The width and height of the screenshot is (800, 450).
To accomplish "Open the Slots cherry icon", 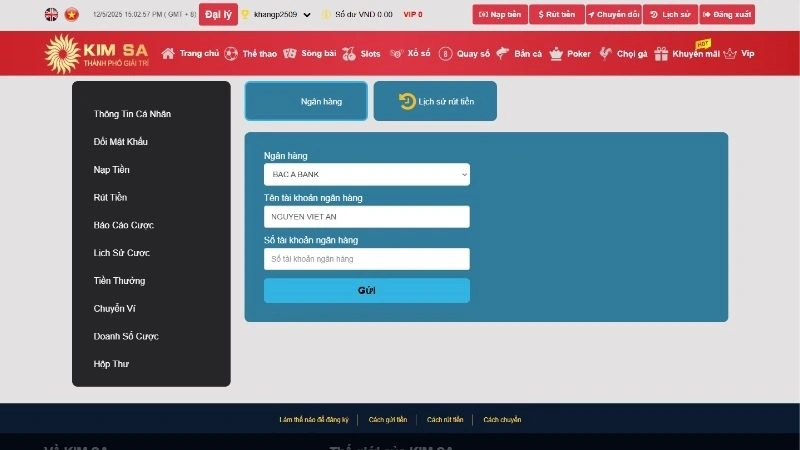I will coord(349,53).
